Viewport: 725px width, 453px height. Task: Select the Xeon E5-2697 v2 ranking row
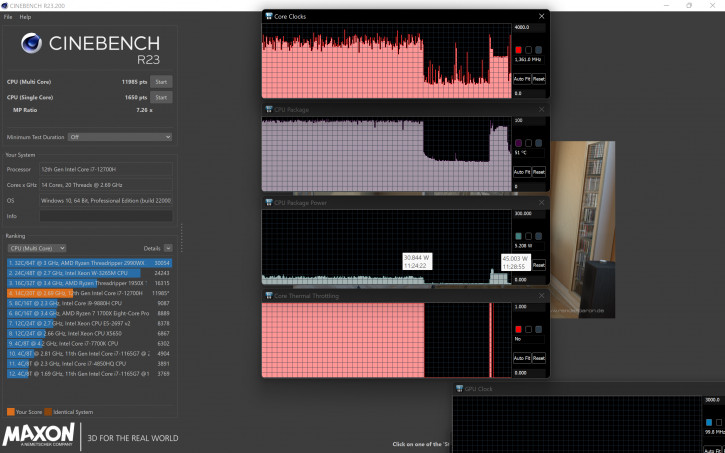(x=90, y=324)
